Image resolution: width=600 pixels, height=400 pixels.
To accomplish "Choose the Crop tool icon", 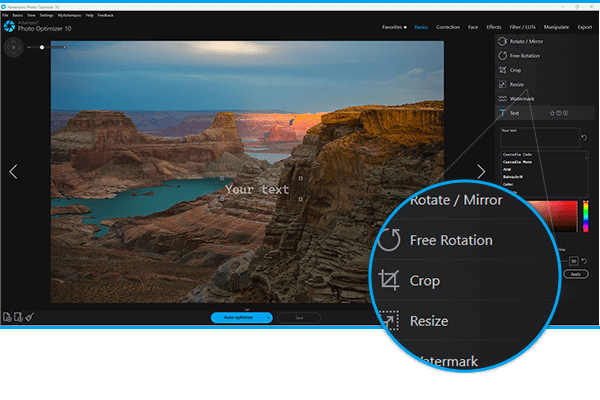I will point(502,70).
